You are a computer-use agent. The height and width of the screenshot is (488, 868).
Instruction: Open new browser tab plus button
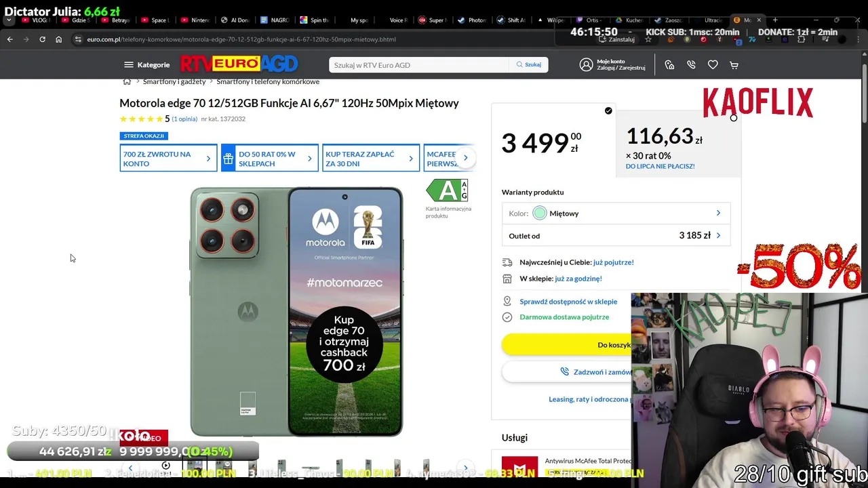[x=775, y=20]
